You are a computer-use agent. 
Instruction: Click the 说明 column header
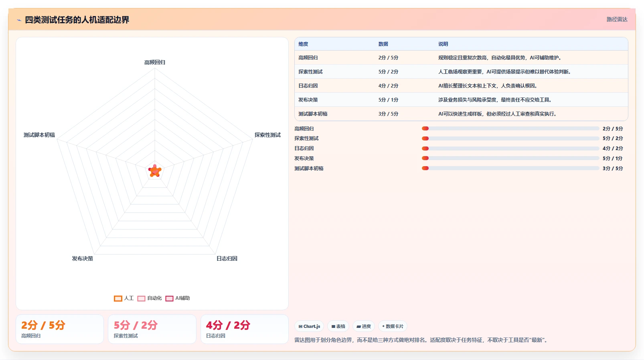click(x=443, y=44)
